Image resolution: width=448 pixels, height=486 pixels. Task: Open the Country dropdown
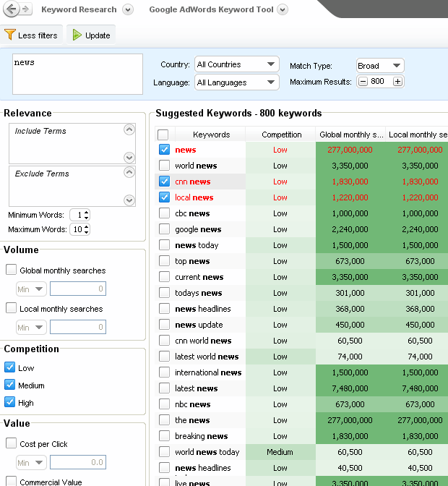pos(236,64)
